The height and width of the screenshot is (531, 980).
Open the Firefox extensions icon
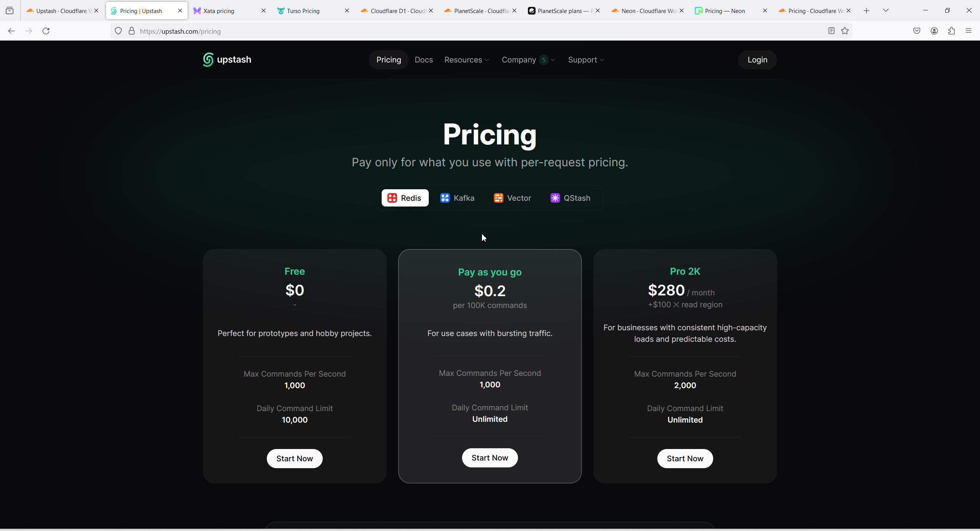click(x=951, y=31)
